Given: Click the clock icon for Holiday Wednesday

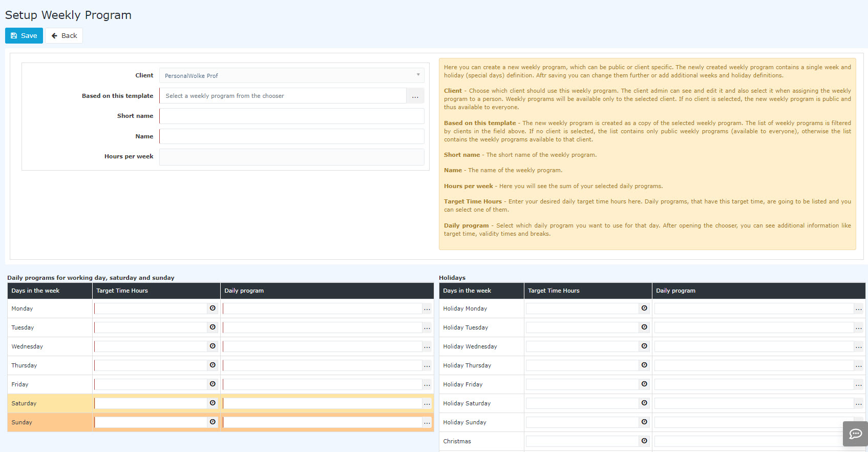Looking at the screenshot, I should [x=644, y=346].
